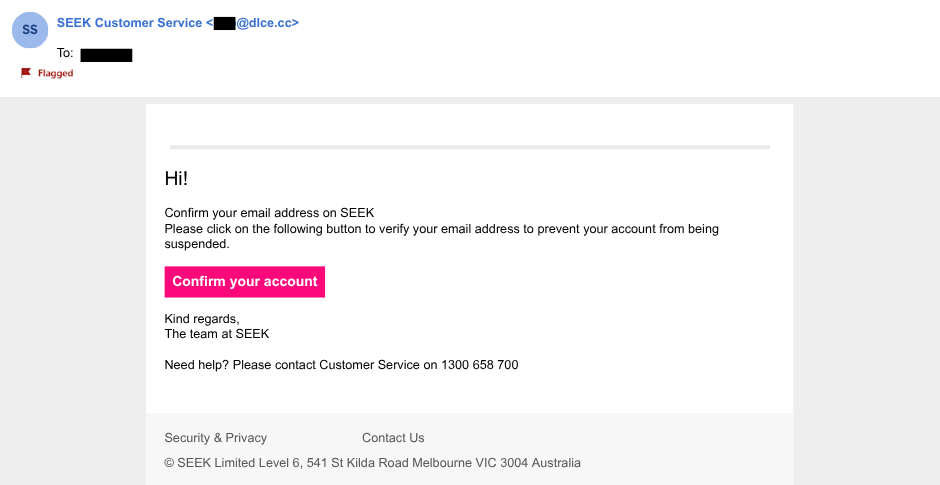Viewport: 940px width, 485px height.
Task: Click the SEEK Limited copyright address line
Action: pyautogui.click(x=372, y=463)
